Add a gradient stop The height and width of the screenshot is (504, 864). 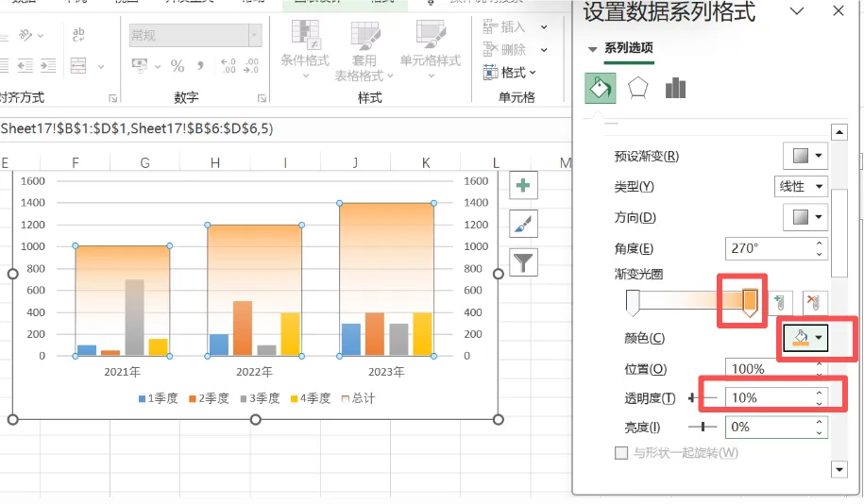(x=779, y=302)
